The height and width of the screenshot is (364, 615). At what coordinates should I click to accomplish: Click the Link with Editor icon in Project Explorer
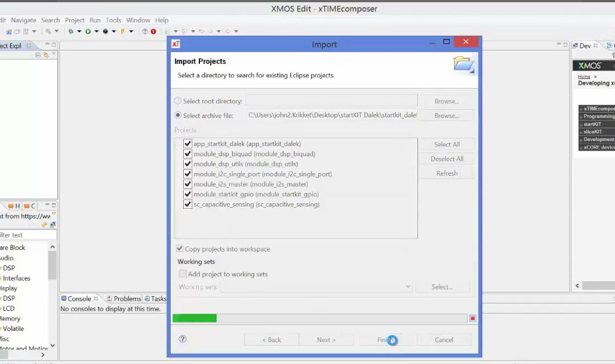(46, 55)
